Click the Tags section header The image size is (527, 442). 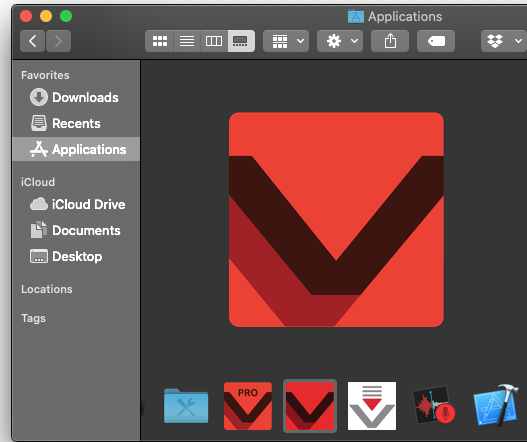pyautogui.click(x=33, y=318)
